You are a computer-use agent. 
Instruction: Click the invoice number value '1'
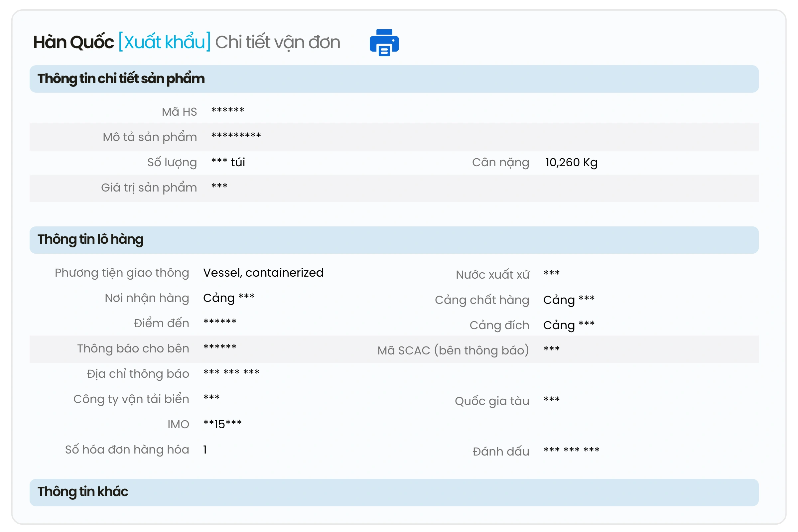point(205,450)
